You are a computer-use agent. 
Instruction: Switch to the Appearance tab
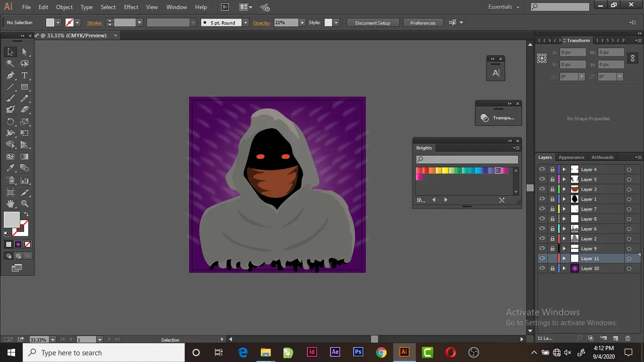click(x=572, y=157)
